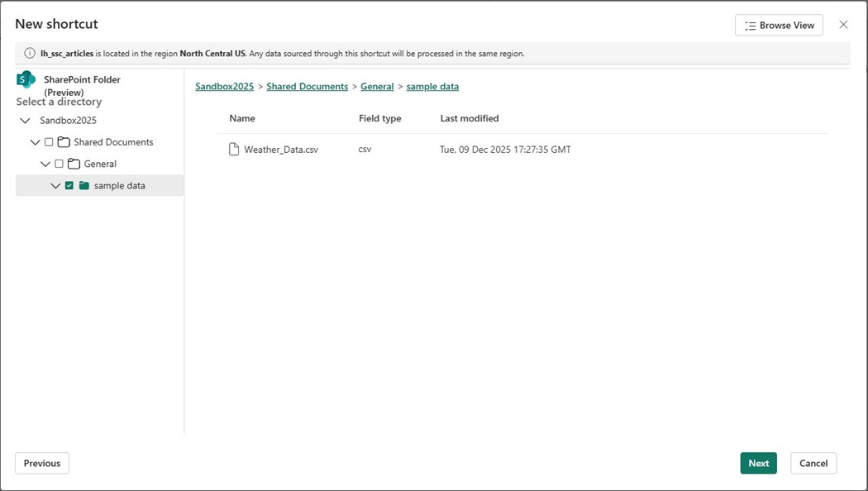Click the sample data folder icon
Screen dimensions: 868x491
point(84,185)
